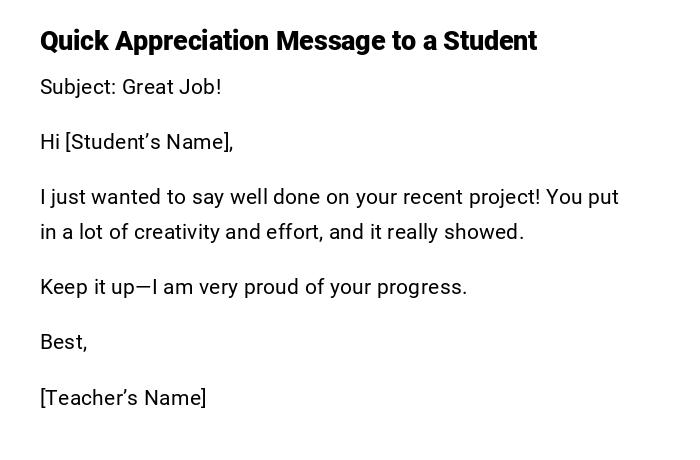Click the word 'Subject:' in the subject line
The height and width of the screenshot is (460, 700).
tap(78, 87)
